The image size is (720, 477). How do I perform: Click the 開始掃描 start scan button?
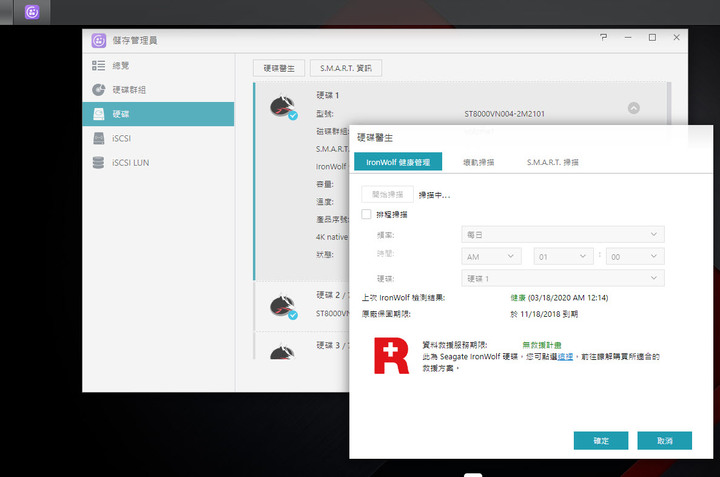coord(387,194)
